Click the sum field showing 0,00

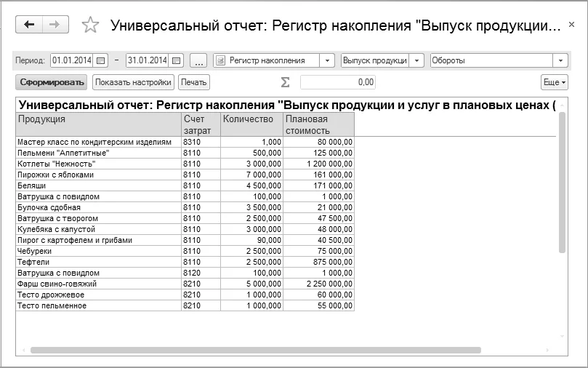(x=337, y=82)
